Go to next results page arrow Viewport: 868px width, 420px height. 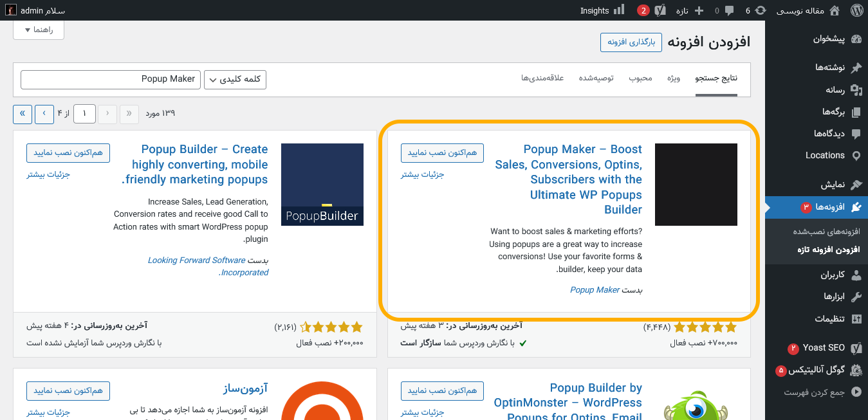[x=44, y=114]
